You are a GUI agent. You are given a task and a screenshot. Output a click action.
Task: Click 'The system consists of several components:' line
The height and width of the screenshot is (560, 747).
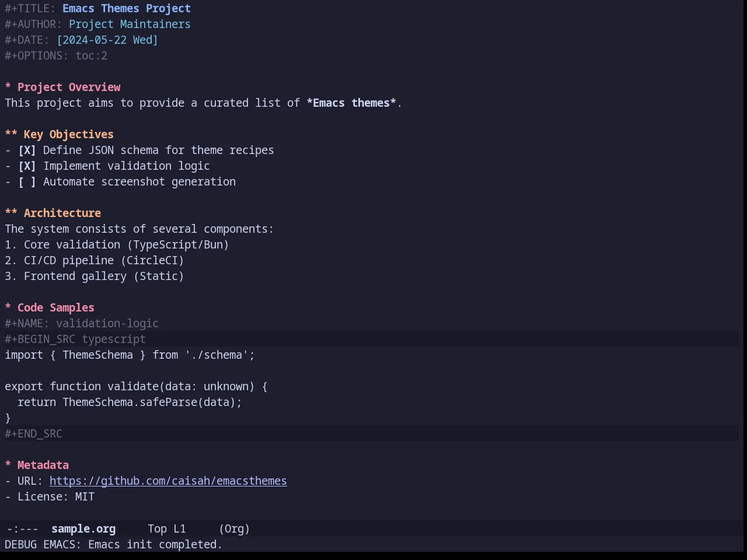tap(139, 229)
